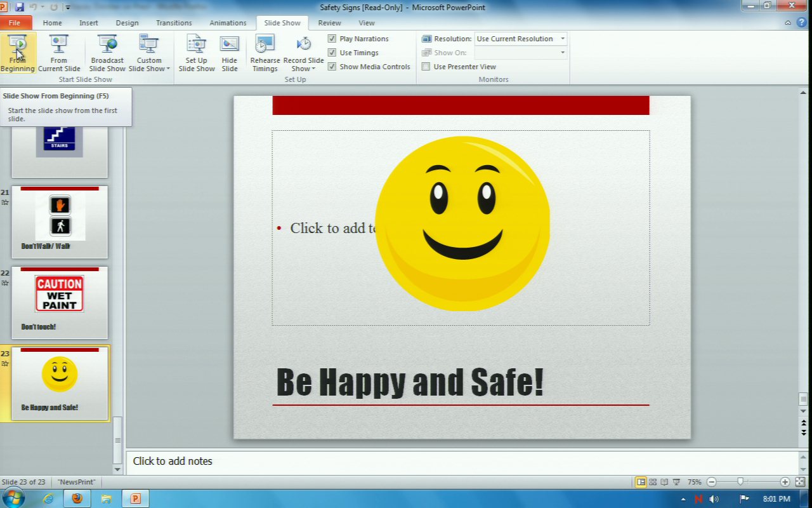Expand the Resolution dropdown
This screenshot has height=508, width=812.
tap(562, 39)
